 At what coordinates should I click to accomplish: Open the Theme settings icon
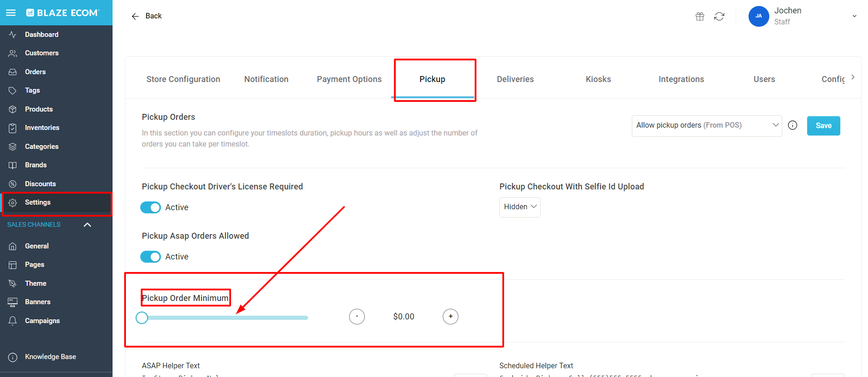12,283
